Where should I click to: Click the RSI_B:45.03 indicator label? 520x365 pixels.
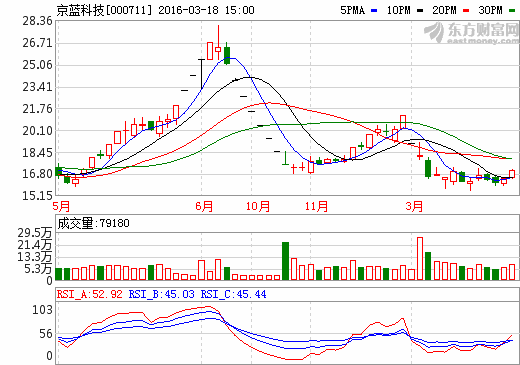161,294
